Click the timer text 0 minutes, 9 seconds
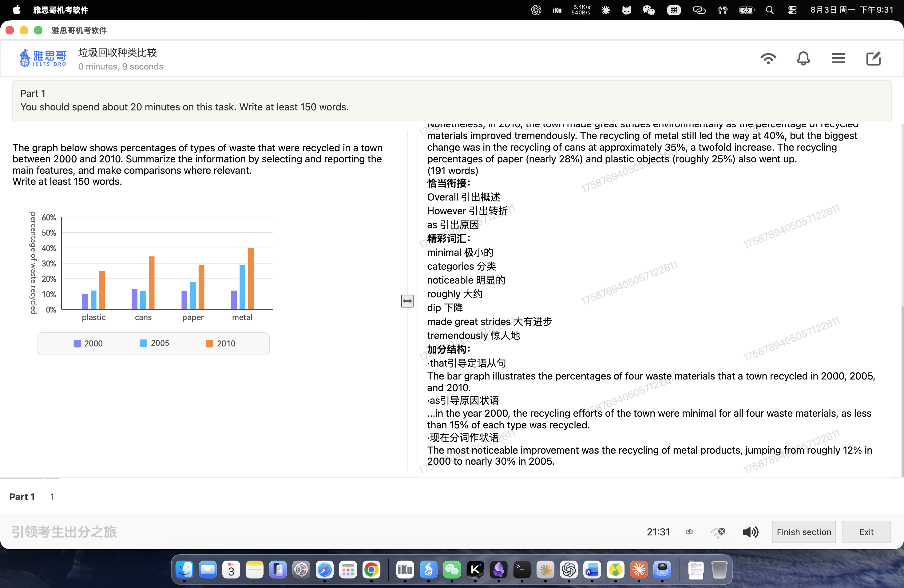Viewport: 904px width, 588px height. coord(121,66)
